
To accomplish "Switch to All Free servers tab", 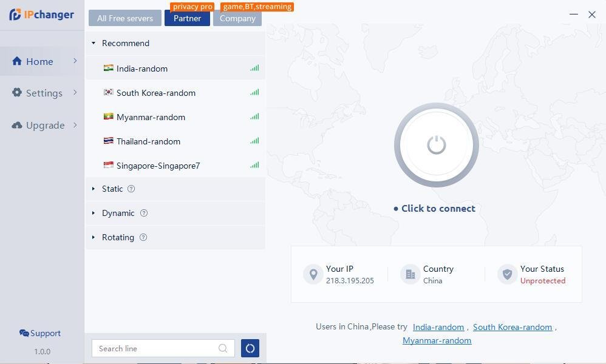I will (x=125, y=18).
